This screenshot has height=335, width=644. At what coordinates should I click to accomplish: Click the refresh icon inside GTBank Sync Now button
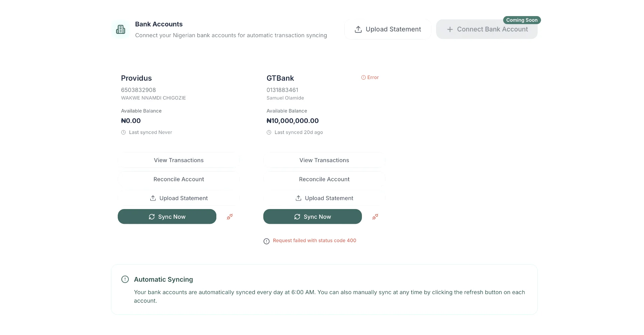(297, 217)
